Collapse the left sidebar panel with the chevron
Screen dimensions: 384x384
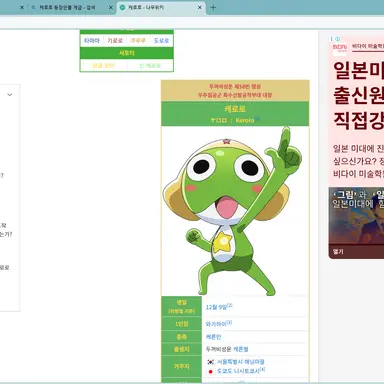10,95
